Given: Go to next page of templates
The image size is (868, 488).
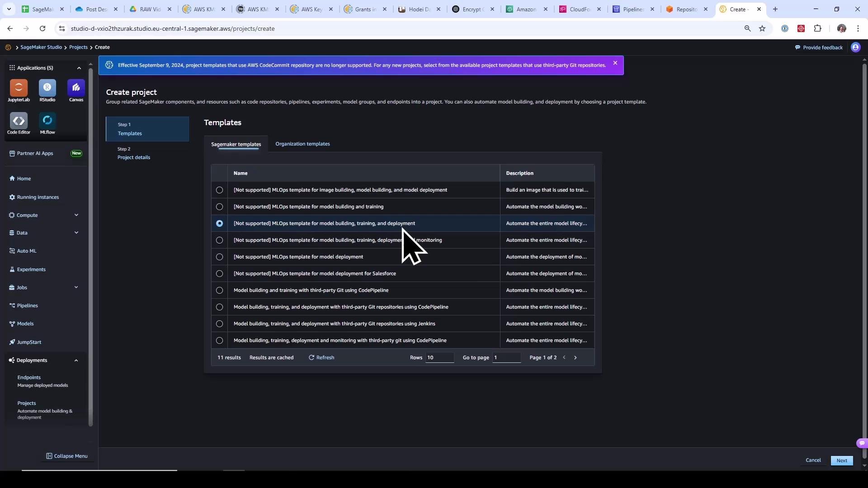Looking at the screenshot, I should (x=576, y=357).
